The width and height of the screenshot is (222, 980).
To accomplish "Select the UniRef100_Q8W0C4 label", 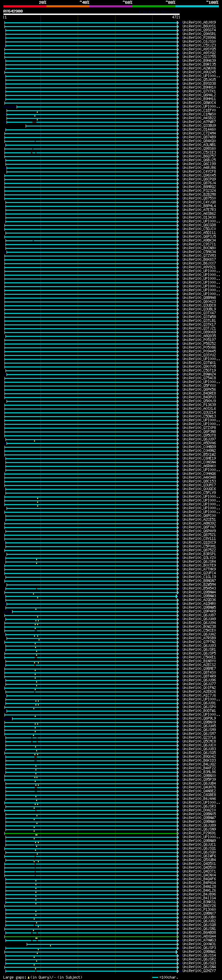I will coord(199,103).
